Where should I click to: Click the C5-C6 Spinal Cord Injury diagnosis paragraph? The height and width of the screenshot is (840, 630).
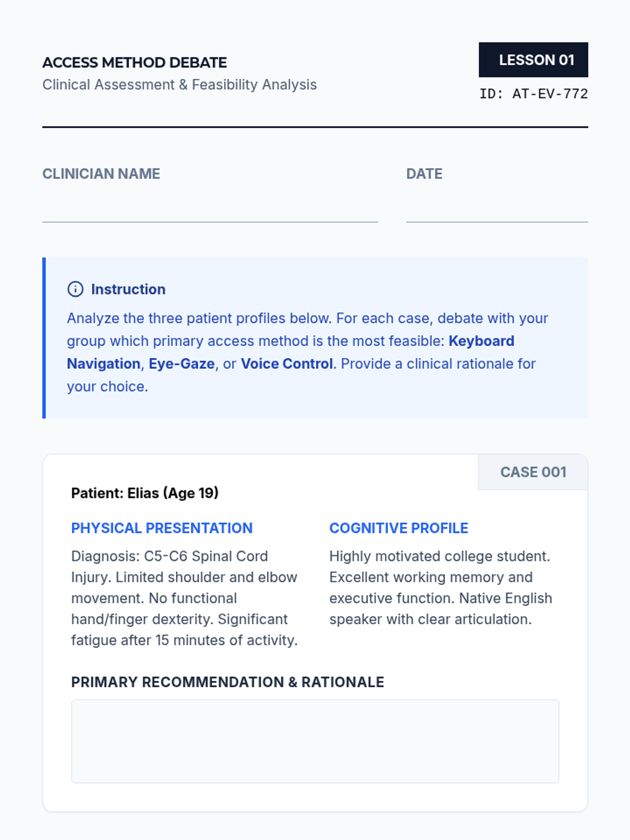pyautogui.click(x=184, y=598)
